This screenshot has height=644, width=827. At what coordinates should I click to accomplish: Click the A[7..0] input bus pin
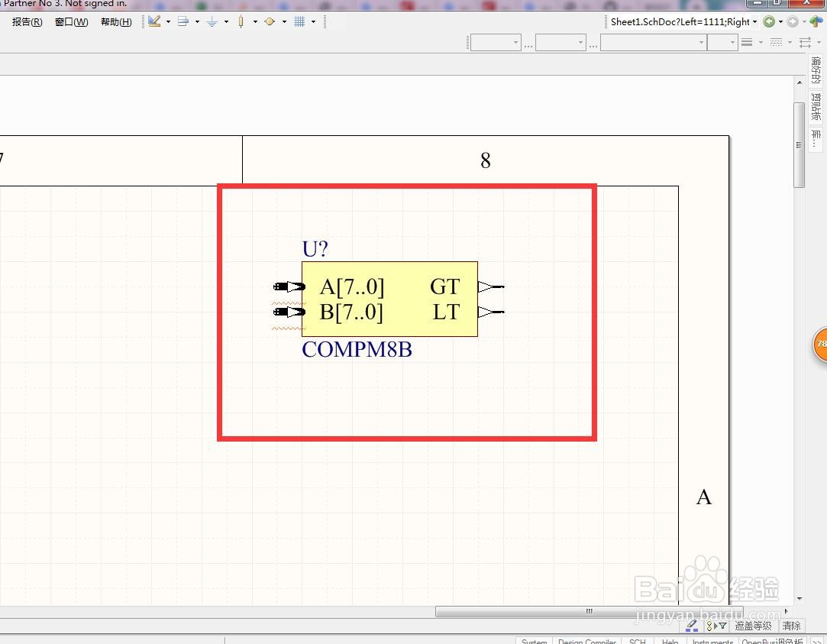click(x=289, y=286)
